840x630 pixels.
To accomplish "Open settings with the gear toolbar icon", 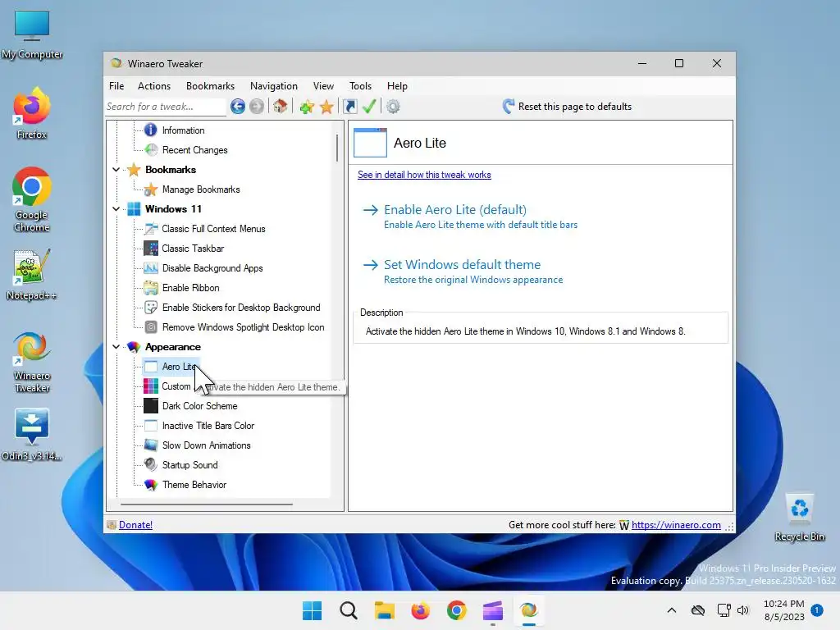I will (393, 107).
